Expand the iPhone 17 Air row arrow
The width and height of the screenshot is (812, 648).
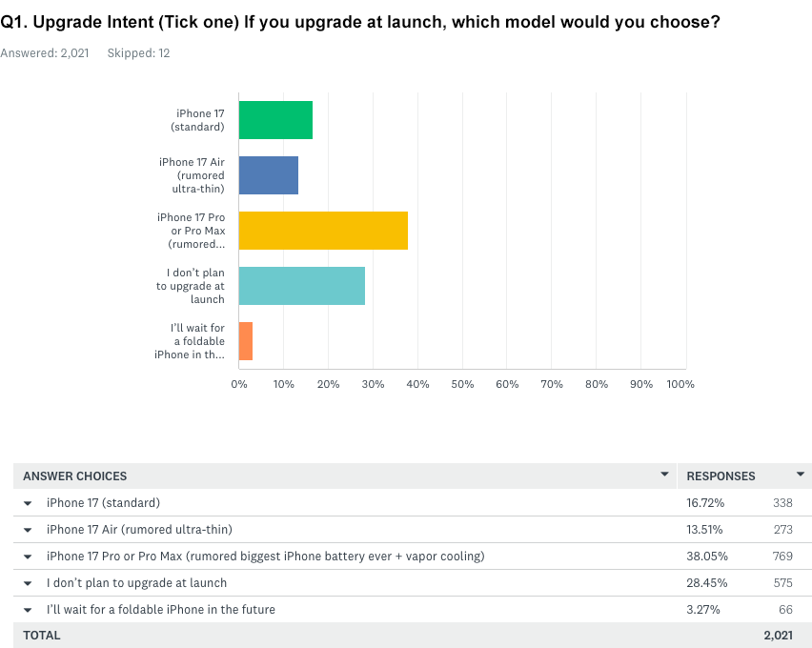(x=28, y=530)
